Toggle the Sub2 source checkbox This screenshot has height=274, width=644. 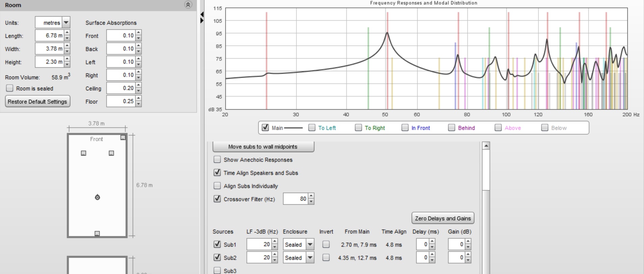[217, 257]
